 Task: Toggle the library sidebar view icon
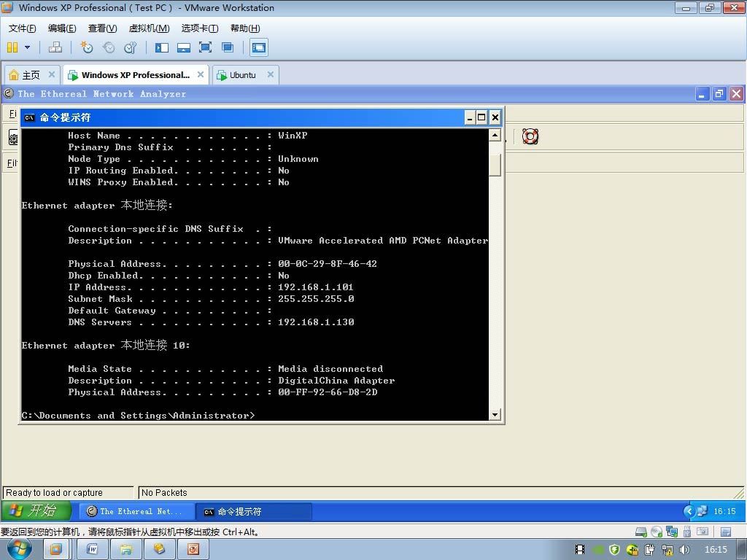coord(162,47)
